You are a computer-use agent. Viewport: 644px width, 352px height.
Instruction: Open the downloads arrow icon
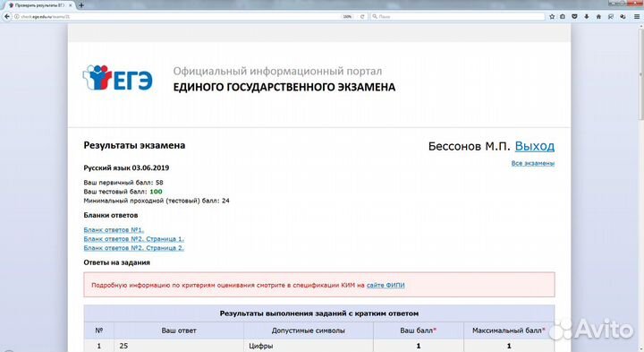click(x=587, y=16)
